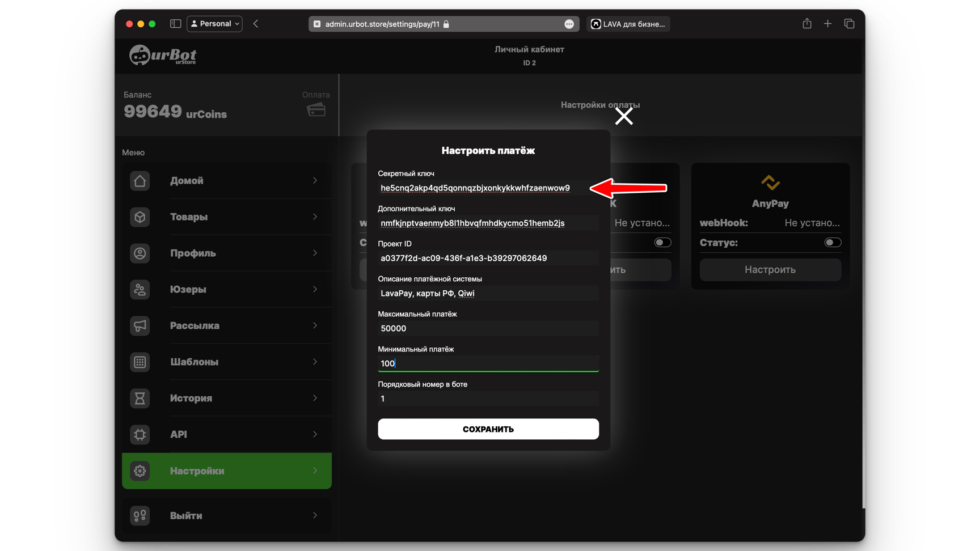This screenshot has width=980, height=551.
Task: Open the Personal profile dropdown
Action: 214,24
